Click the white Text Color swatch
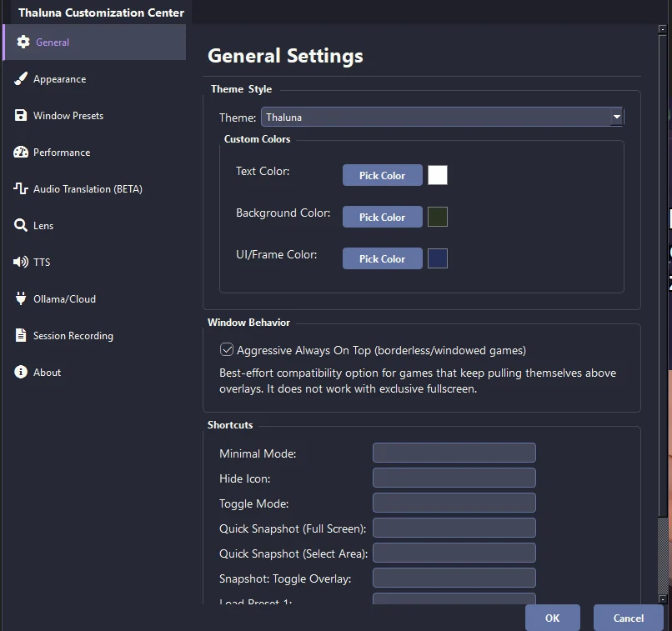This screenshot has width=672, height=631. (x=438, y=175)
